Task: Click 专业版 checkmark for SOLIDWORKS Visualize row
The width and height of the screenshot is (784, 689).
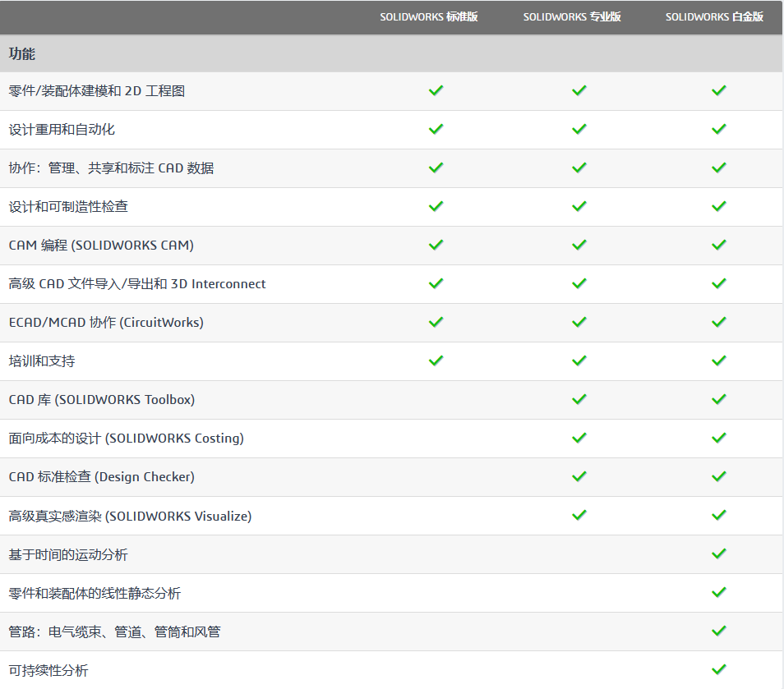Action: [x=579, y=515]
